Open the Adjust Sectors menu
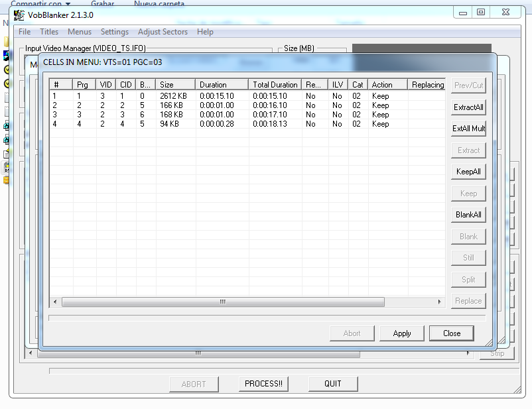This screenshot has width=532, height=409. [x=163, y=32]
